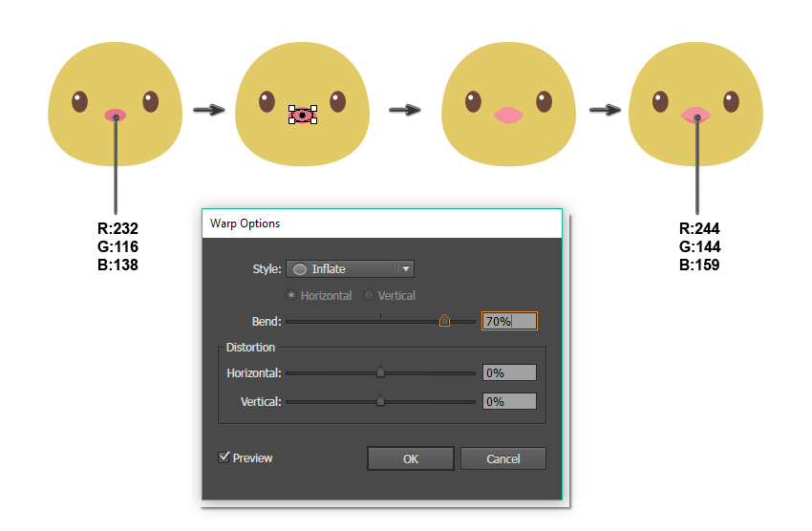812x531 pixels.
Task: Click the Distortion group label
Action: (250, 348)
